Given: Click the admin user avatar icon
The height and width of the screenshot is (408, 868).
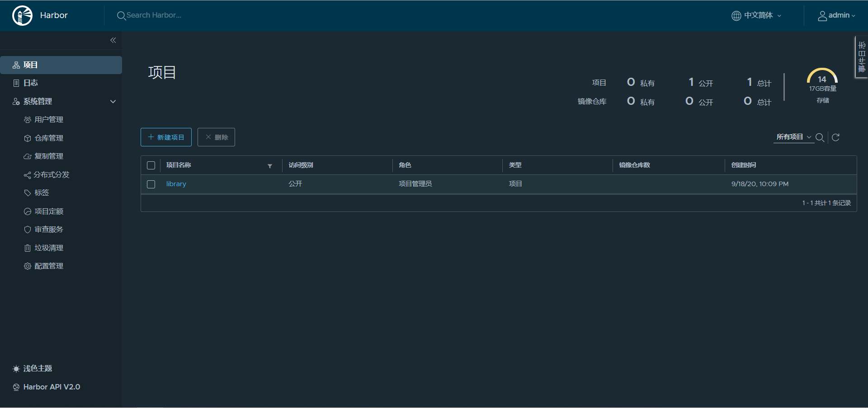Looking at the screenshot, I should pos(822,16).
